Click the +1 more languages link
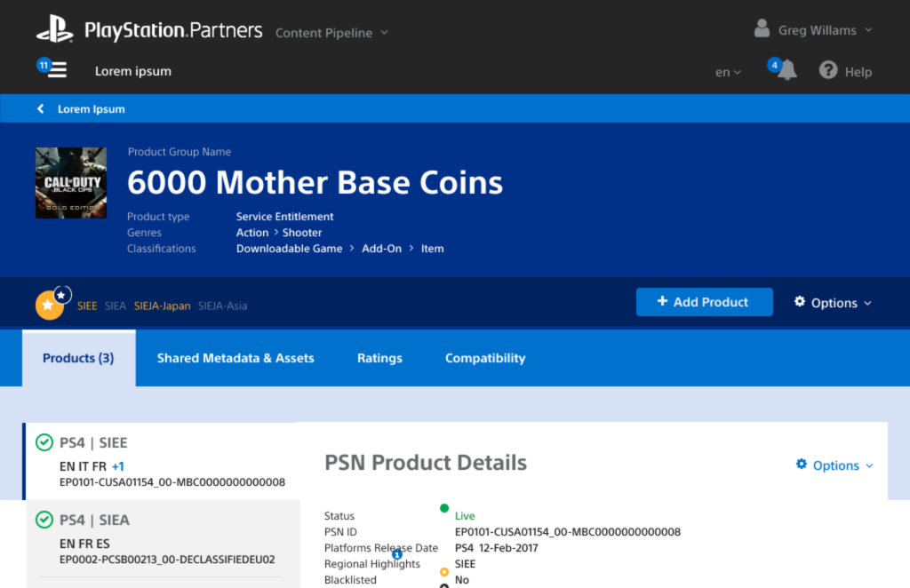910x588 pixels. (118, 466)
